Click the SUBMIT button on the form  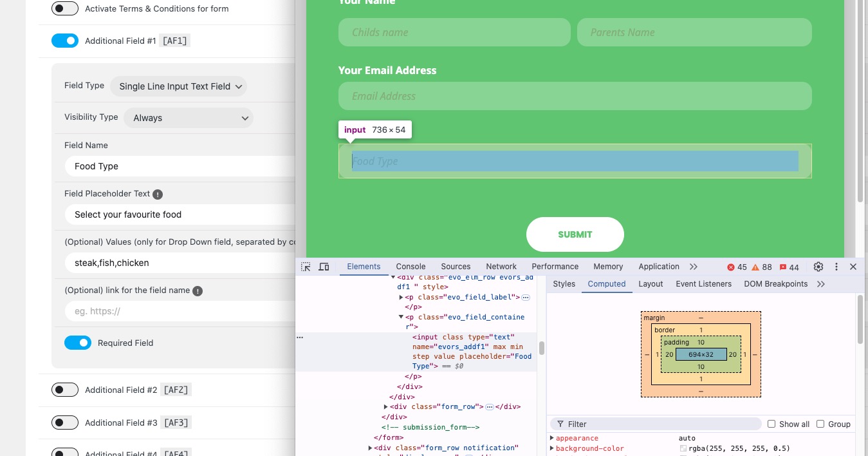pyautogui.click(x=575, y=234)
